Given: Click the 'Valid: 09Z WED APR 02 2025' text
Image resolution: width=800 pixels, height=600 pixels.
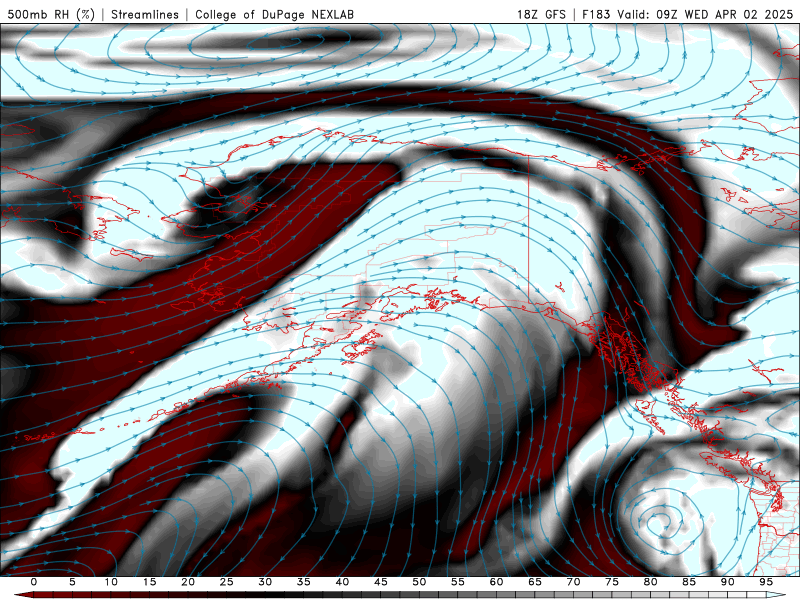Looking at the screenshot, I should [705, 14].
